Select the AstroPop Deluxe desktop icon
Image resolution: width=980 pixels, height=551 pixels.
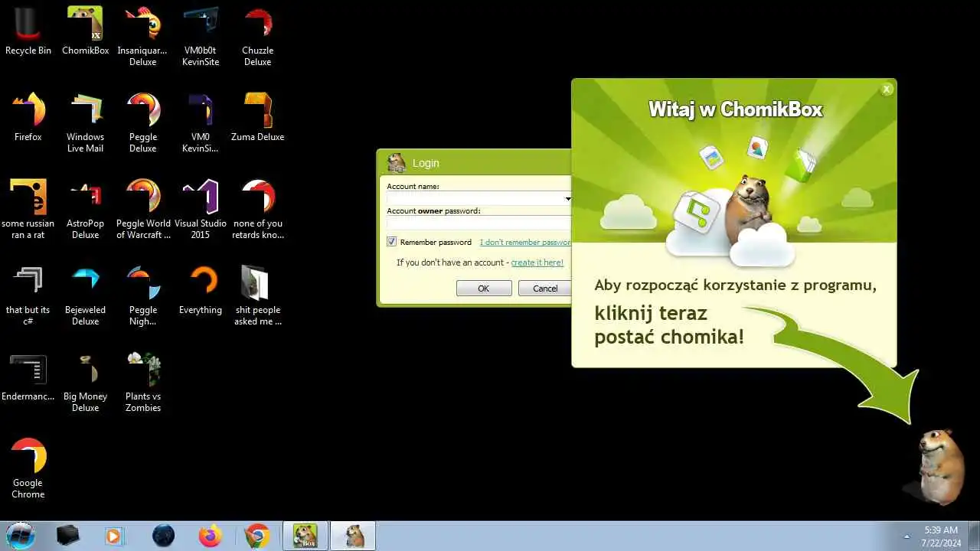point(85,210)
